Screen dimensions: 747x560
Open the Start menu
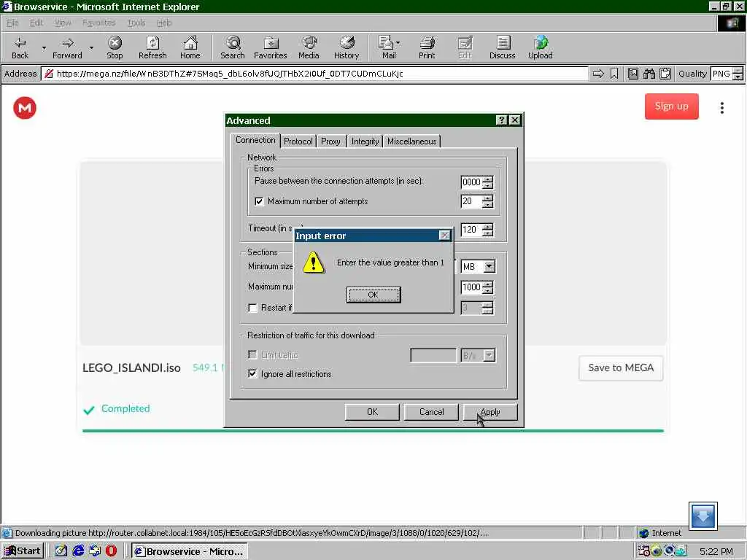tap(23, 551)
